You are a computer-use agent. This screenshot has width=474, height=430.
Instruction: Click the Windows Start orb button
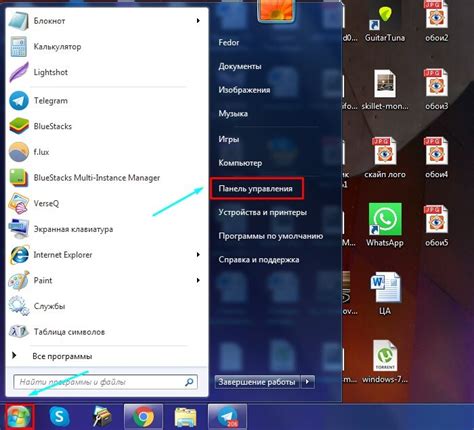pyautogui.click(x=19, y=417)
